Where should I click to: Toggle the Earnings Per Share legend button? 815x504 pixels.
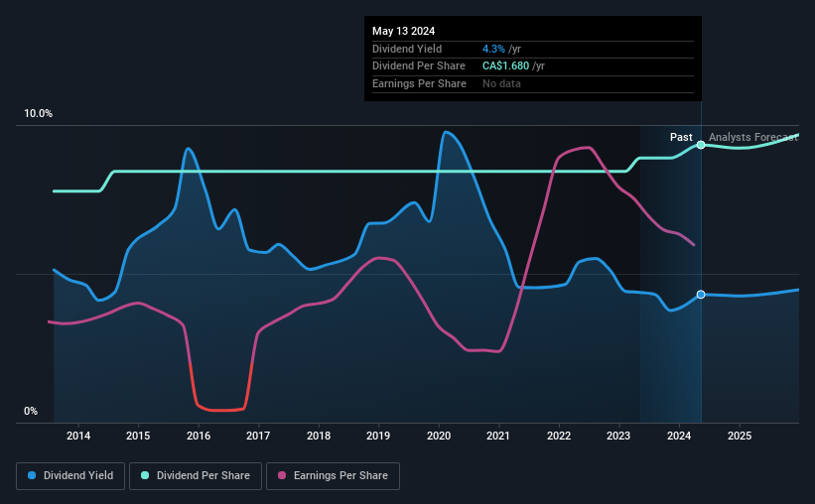pos(333,476)
